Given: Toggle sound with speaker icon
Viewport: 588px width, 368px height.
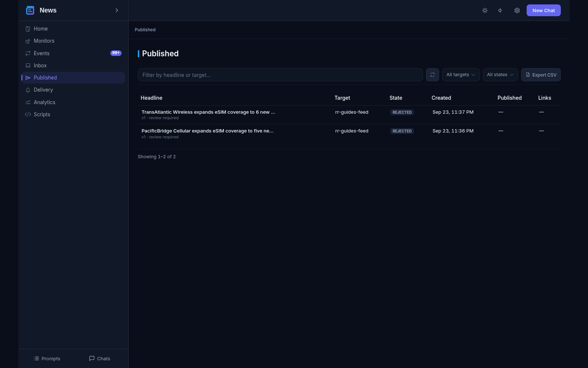Looking at the screenshot, I should click(x=501, y=10).
